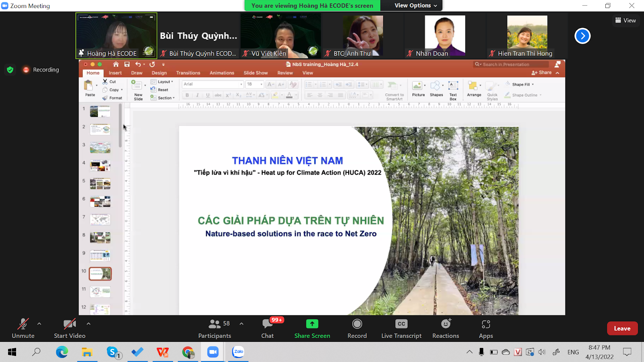644x362 pixels.
Task: Click the PowerPoint Home icon in title bar
Action: pyautogui.click(x=116, y=64)
